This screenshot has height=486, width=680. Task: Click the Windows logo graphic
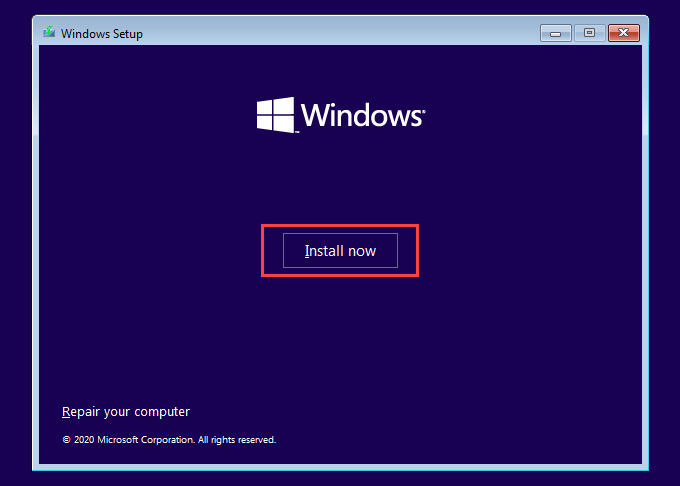tap(341, 115)
